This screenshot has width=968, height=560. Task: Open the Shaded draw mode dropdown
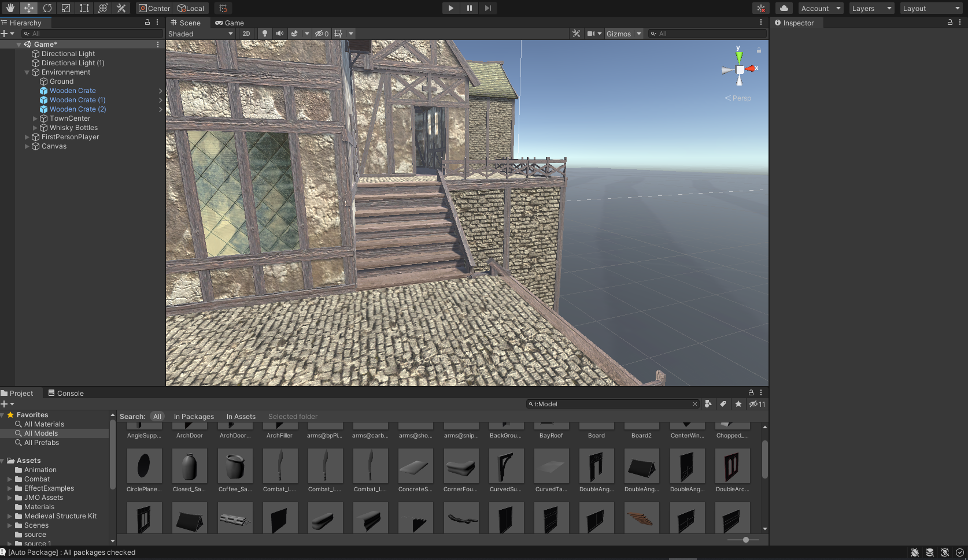click(x=200, y=34)
